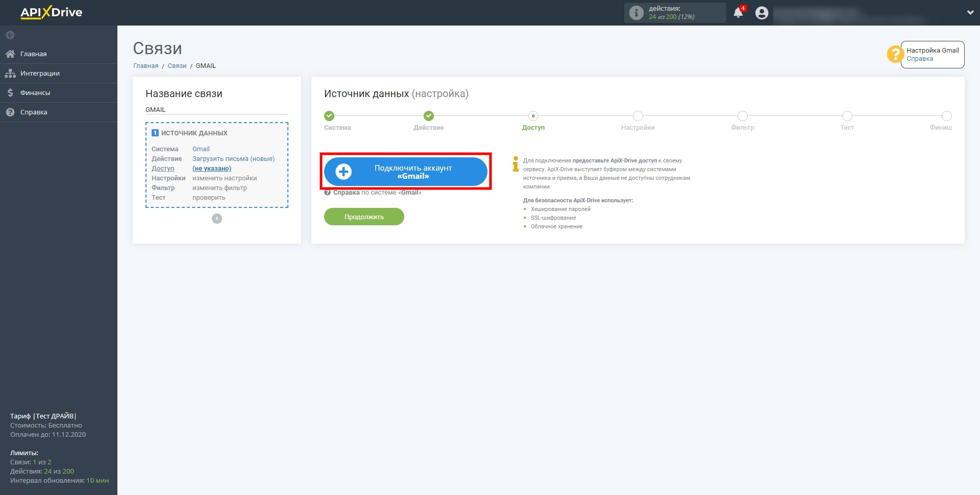This screenshot has height=495, width=980.
Task: Click the Продолжить button
Action: (x=364, y=217)
